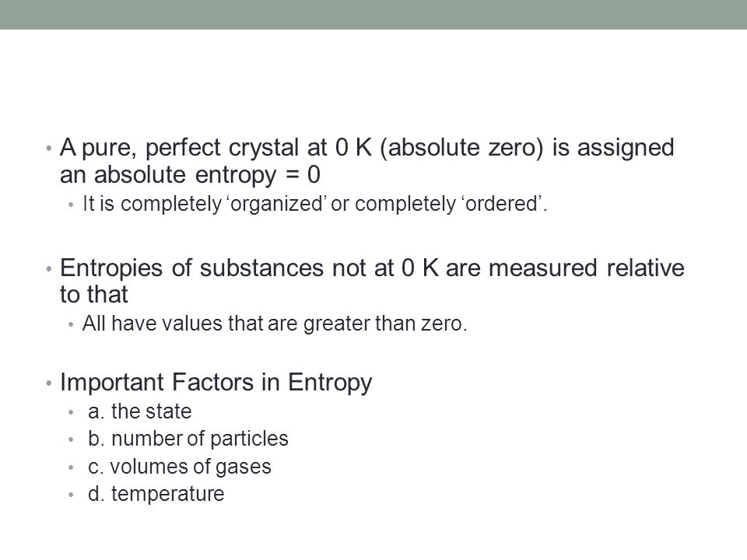Select item 'b. number of particles'

(188, 439)
